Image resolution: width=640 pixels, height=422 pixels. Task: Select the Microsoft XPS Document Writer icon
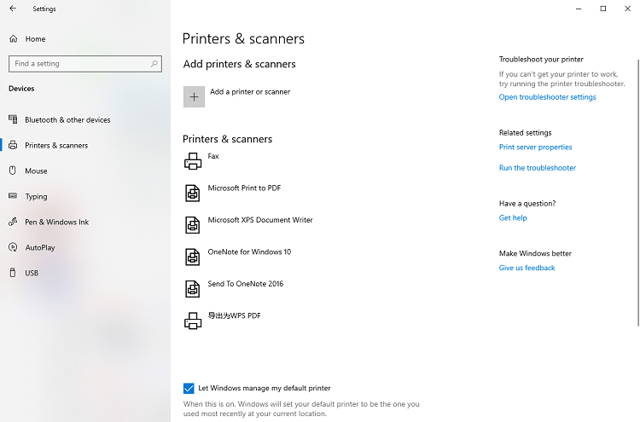coord(193,225)
